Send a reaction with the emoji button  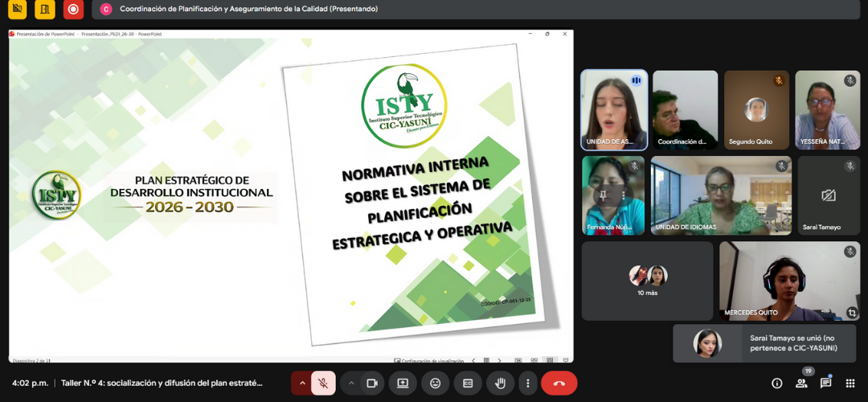tap(435, 384)
